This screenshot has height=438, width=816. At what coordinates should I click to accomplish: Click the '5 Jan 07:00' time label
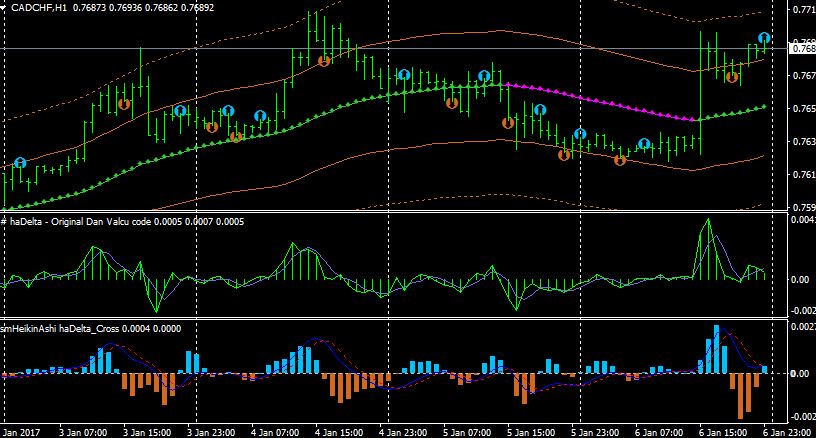coord(467,432)
